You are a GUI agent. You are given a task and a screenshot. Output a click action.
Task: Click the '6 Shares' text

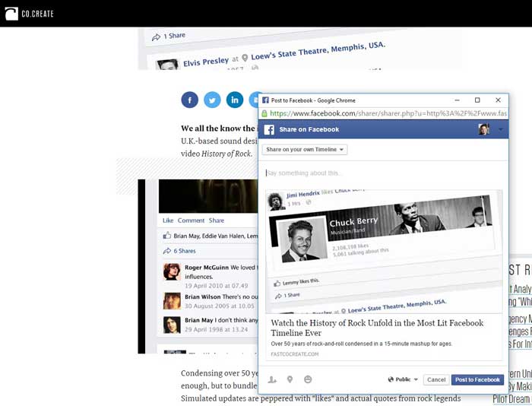tap(185, 251)
